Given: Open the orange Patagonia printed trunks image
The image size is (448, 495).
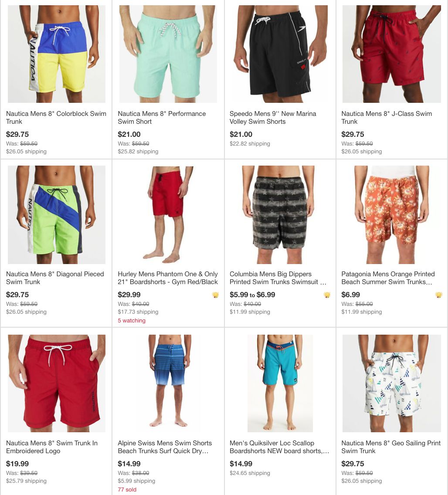Looking at the screenshot, I should 392,215.
